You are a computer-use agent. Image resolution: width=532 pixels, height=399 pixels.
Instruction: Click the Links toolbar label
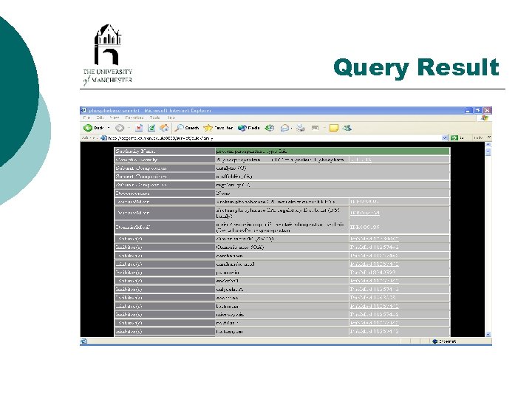(478, 137)
